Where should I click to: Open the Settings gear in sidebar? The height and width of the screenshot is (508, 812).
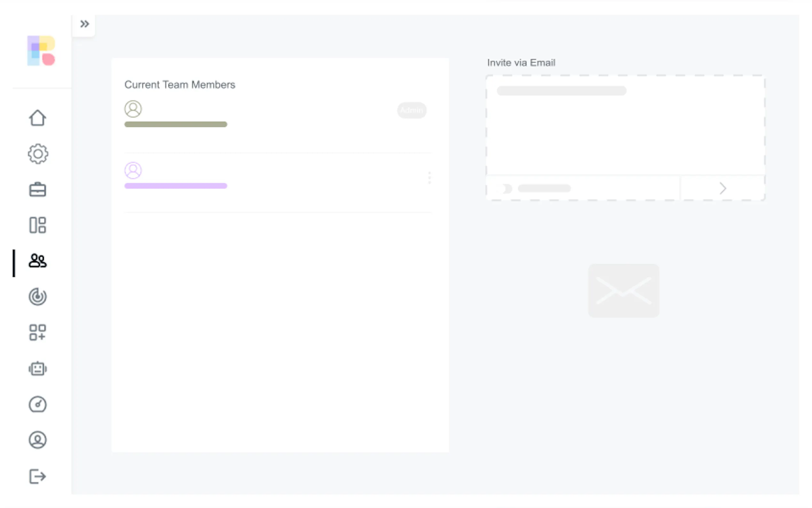38,154
